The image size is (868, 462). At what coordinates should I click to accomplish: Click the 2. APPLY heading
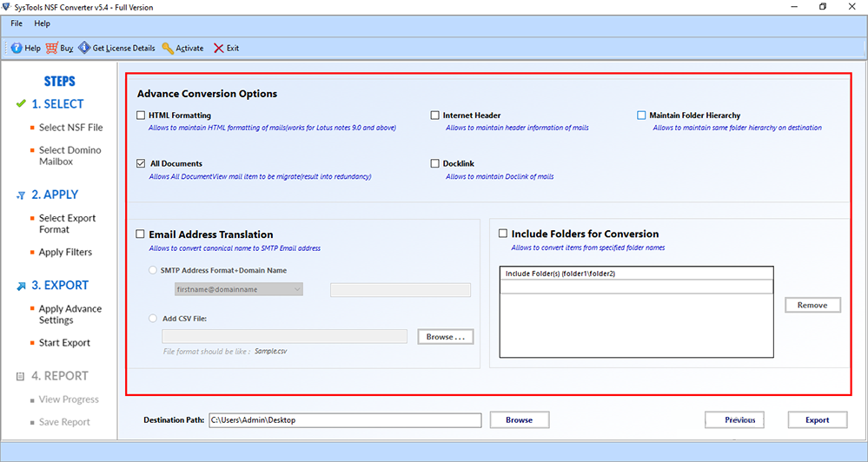coord(55,195)
